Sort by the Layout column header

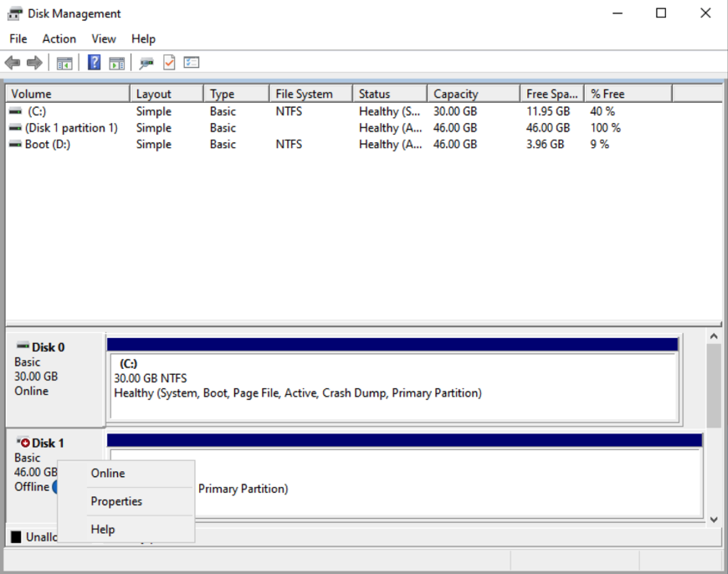click(x=167, y=94)
